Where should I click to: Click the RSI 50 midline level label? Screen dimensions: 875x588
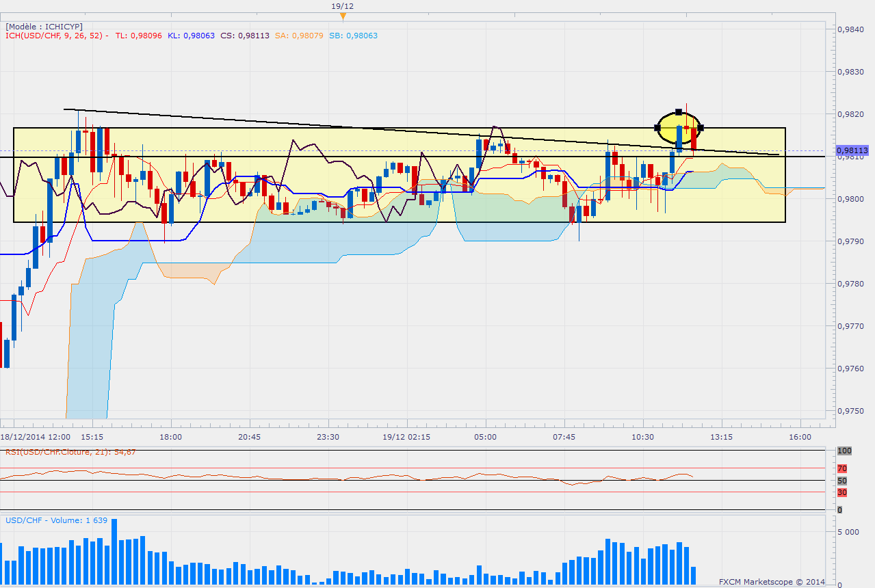842,481
